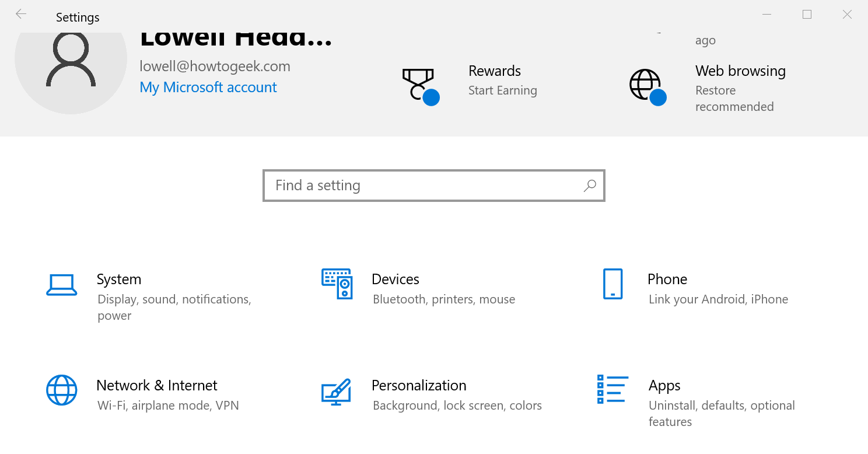
Task: Click the Lowell Head account name
Action: (x=236, y=36)
